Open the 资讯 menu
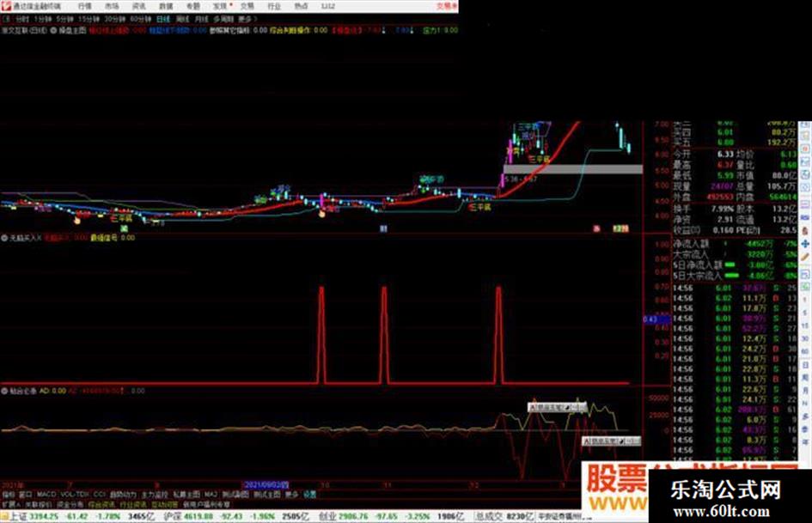Image resolution: width=812 pixels, height=523 pixels. pyautogui.click(x=138, y=6)
